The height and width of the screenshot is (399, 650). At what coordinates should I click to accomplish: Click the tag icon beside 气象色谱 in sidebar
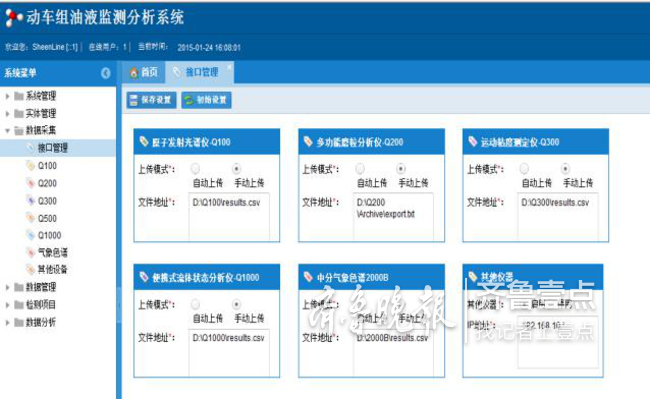[31, 252]
